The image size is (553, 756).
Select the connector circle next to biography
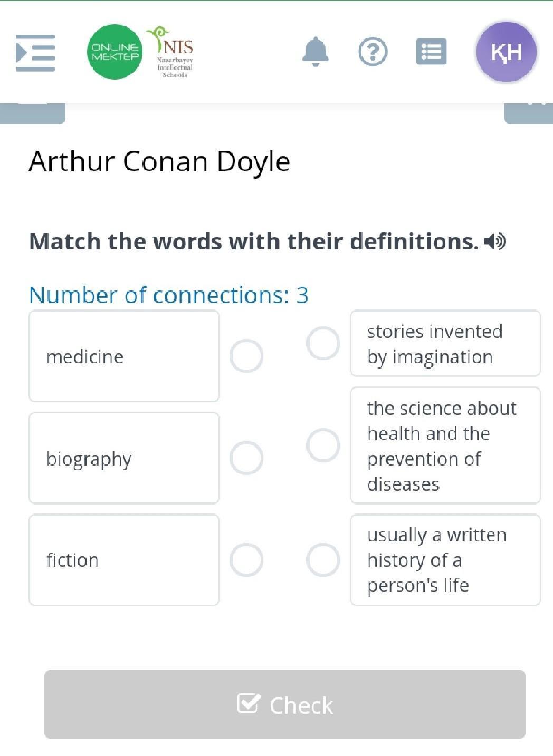coord(246,458)
